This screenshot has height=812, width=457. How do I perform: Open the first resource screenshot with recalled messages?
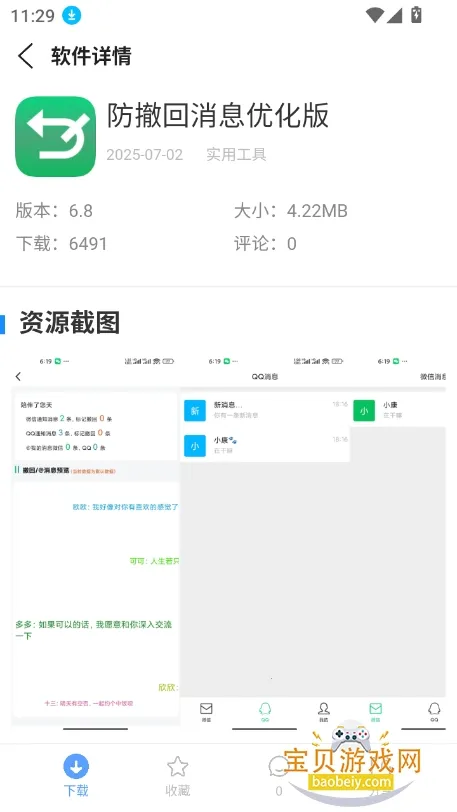pos(96,541)
